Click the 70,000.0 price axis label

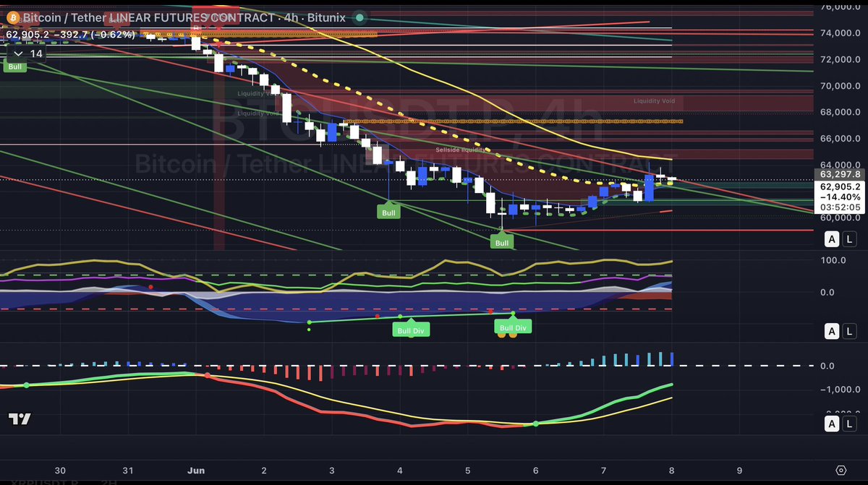[839, 86]
